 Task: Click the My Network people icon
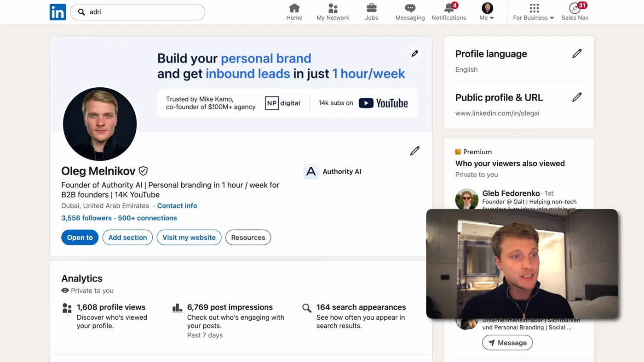click(333, 8)
